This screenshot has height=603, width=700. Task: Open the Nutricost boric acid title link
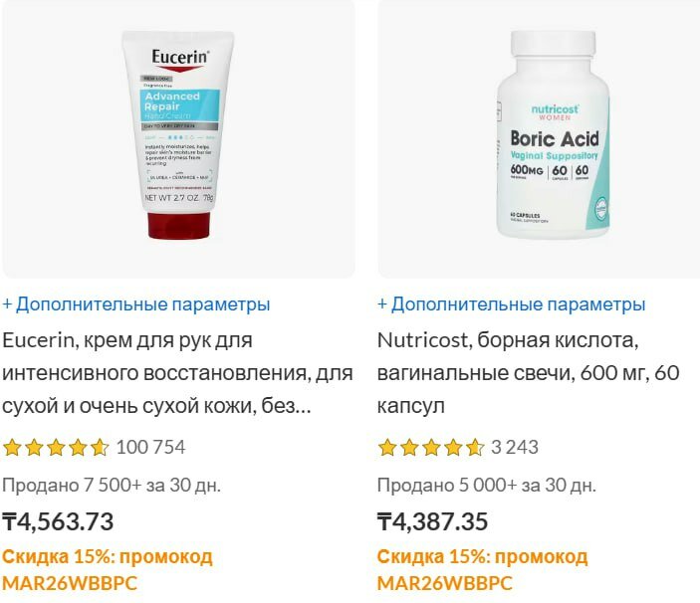click(x=529, y=373)
